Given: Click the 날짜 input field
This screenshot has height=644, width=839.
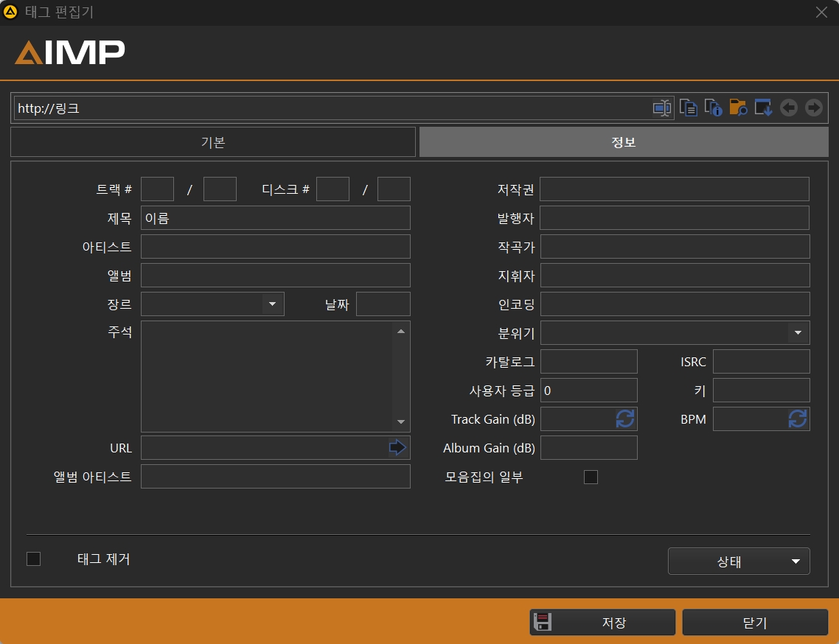Looking at the screenshot, I should click(383, 304).
